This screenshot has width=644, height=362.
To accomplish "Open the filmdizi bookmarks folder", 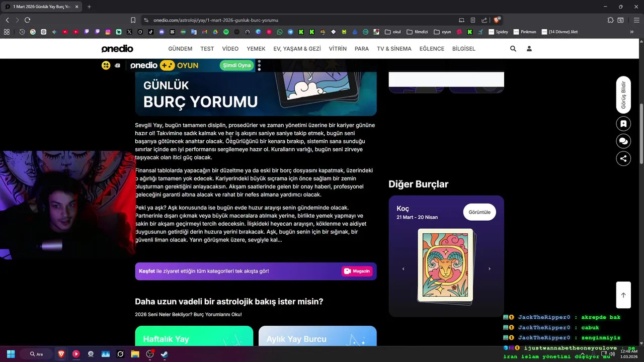I will (417, 32).
